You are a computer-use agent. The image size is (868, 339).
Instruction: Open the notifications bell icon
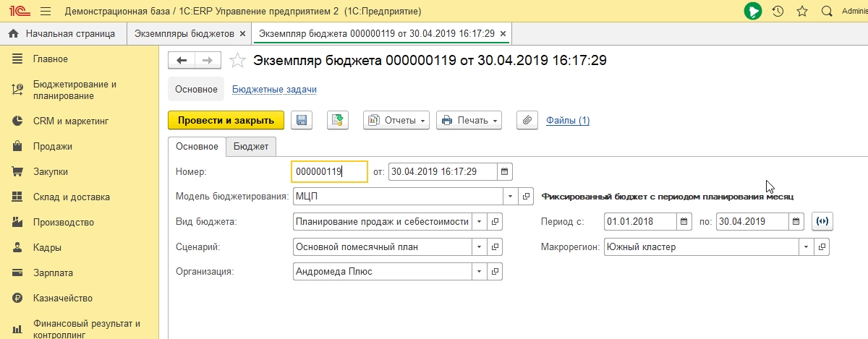[x=753, y=12]
